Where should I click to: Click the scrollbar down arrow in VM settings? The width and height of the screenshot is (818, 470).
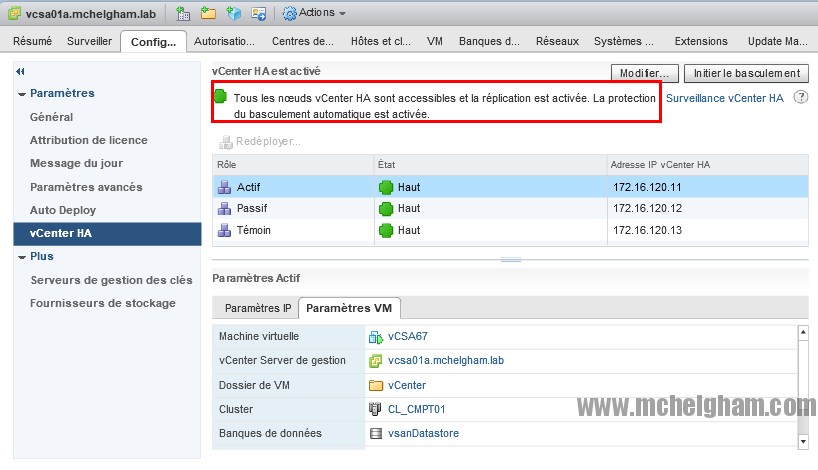803,442
